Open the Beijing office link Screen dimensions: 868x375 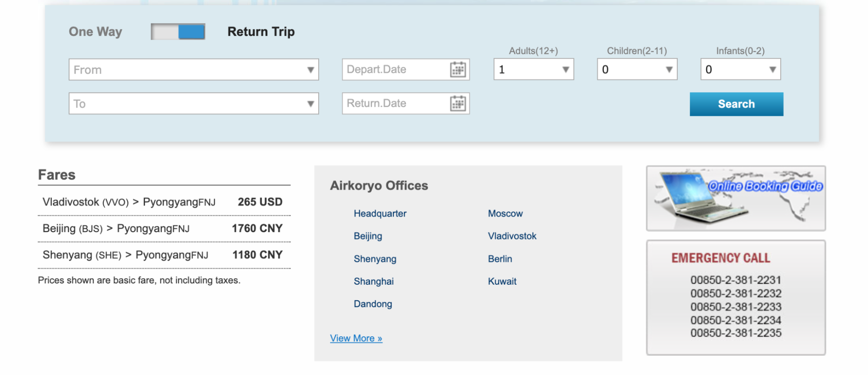pos(368,236)
